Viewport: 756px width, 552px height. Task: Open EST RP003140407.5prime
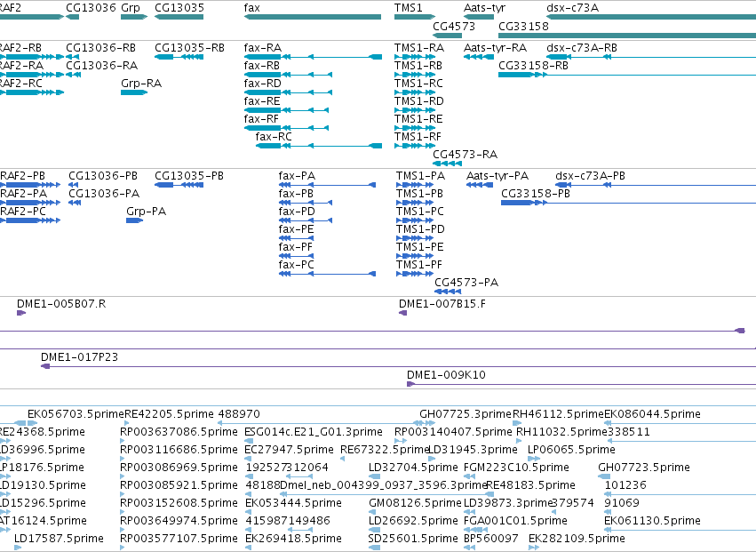[x=453, y=432]
